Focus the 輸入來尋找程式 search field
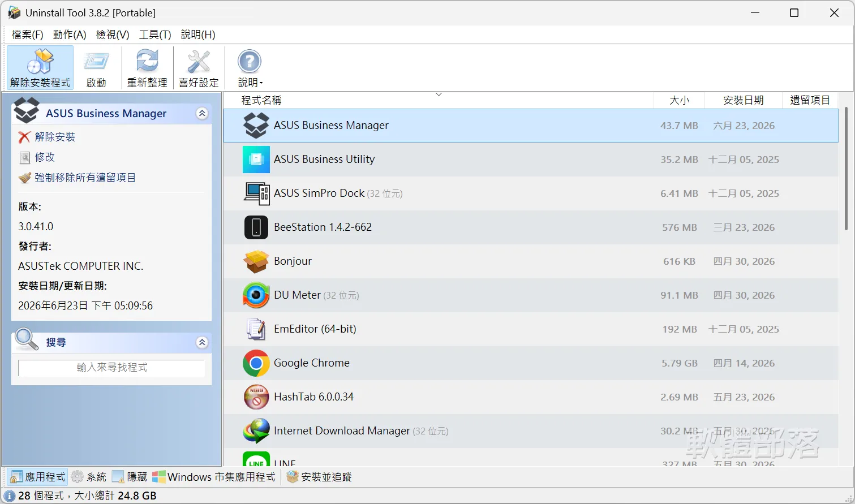This screenshot has height=504, width=855. click(x=111, y=368)
